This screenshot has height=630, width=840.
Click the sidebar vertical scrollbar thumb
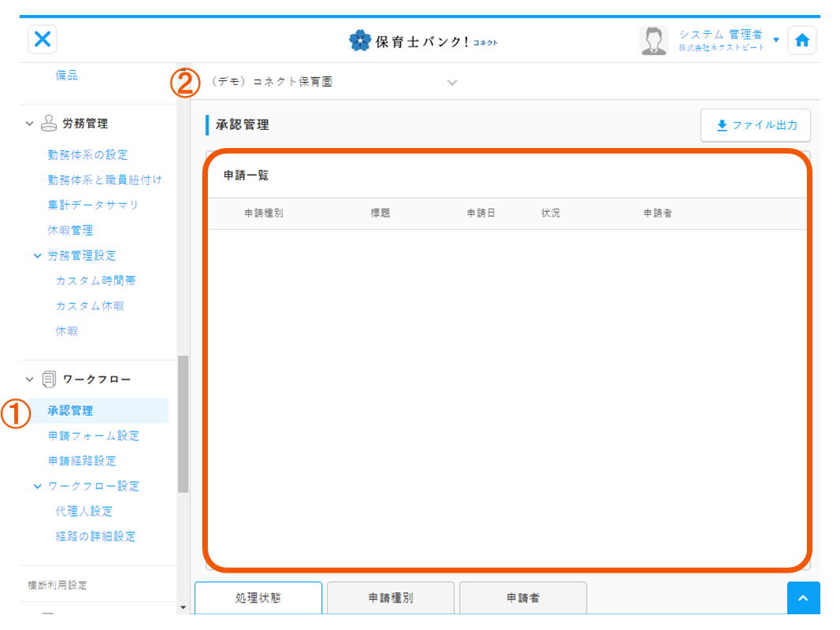183,424
